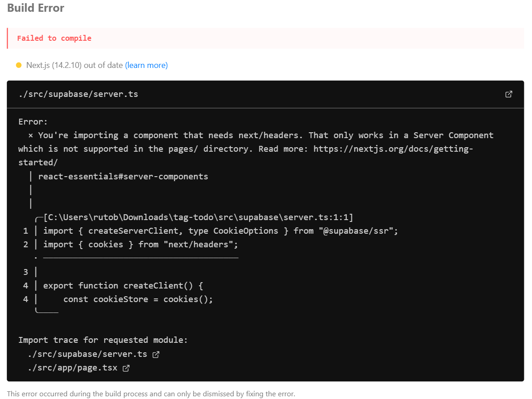Click ./src/app/page.tsx in import trace
Viewport: 532px width, 399px height.
pos(72,368)
